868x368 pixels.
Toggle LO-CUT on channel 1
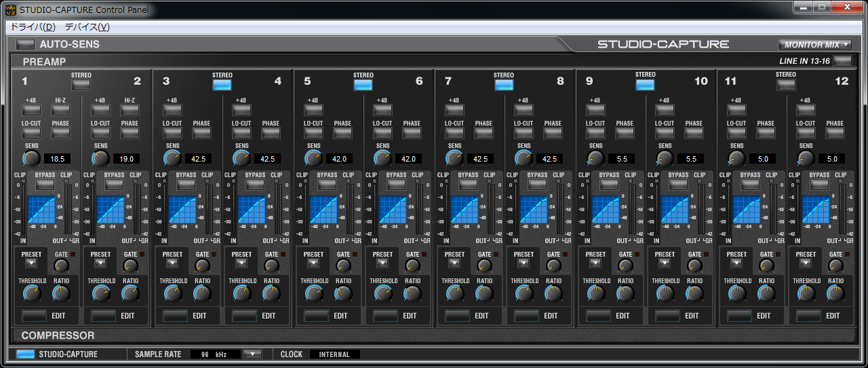click(x=31, y=132)
